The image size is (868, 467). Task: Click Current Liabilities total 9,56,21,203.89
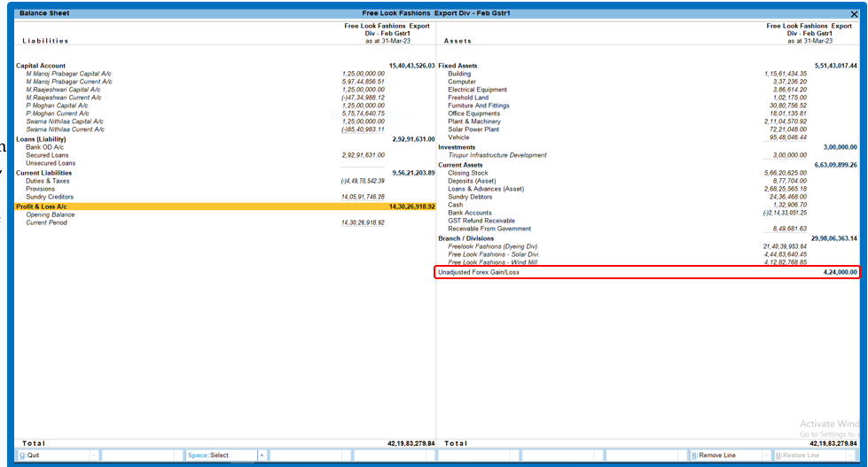click(413, 173)
